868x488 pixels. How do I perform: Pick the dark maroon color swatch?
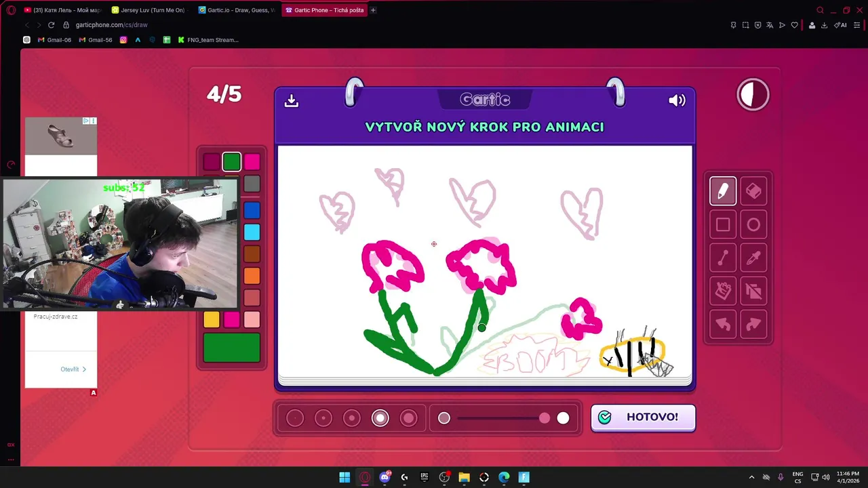coord(211,161)
